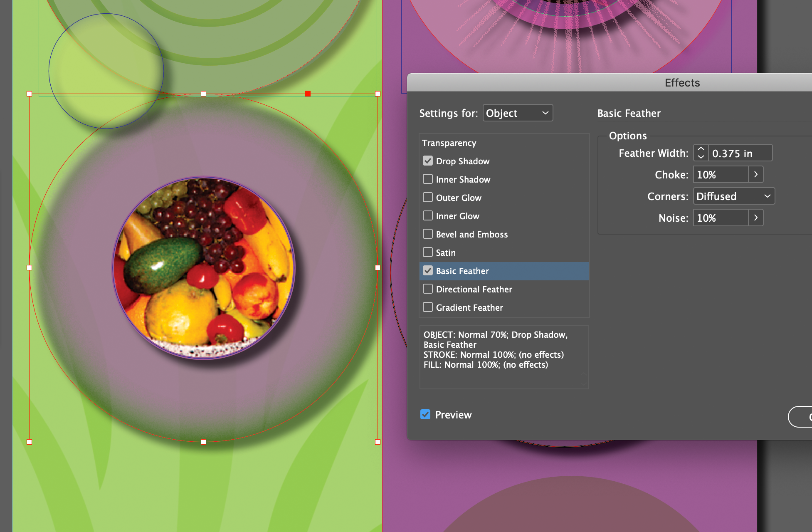Click the Noise label
Screen dimensions: 812x532
pyautogui.click(x=674, y=218)
